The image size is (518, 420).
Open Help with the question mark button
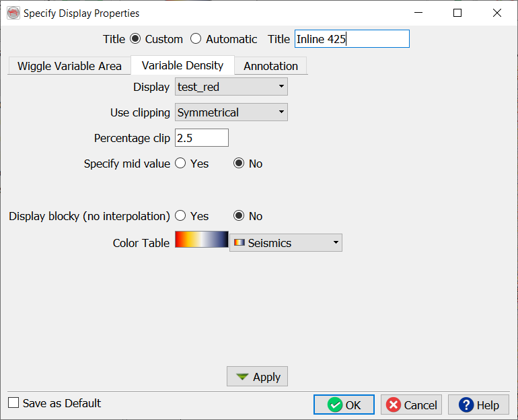[478, 405]
